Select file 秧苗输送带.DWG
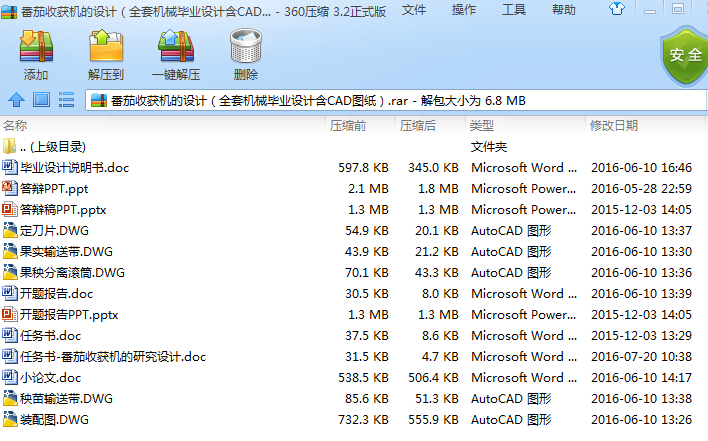 tap(354, 398)
